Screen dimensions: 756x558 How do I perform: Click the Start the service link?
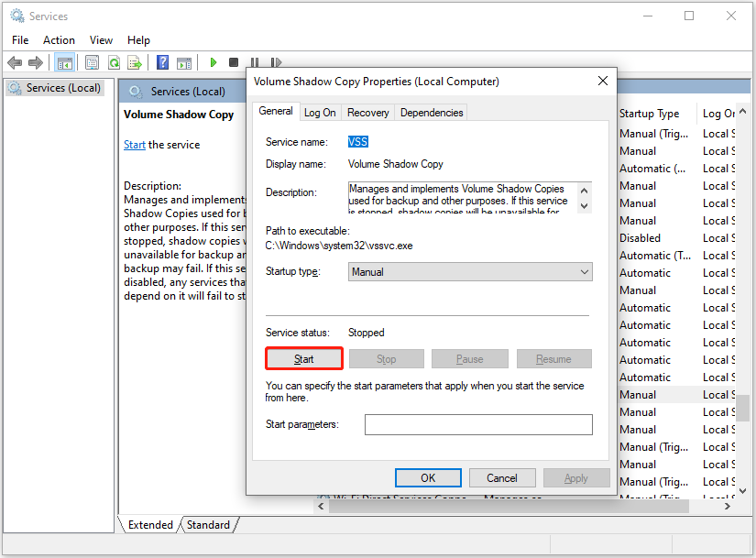click(x=134, y=144)
